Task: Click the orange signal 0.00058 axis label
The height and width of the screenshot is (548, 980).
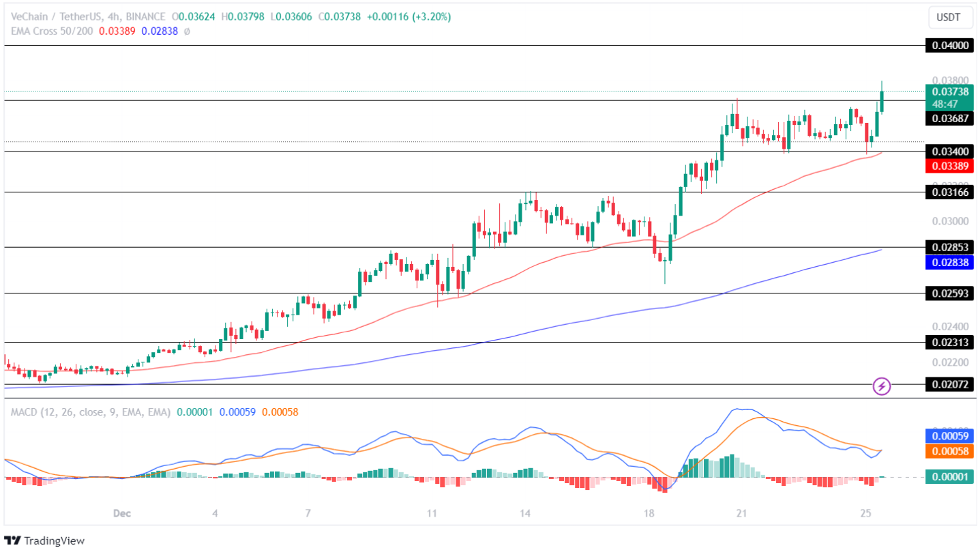Action: coord(949,451)
